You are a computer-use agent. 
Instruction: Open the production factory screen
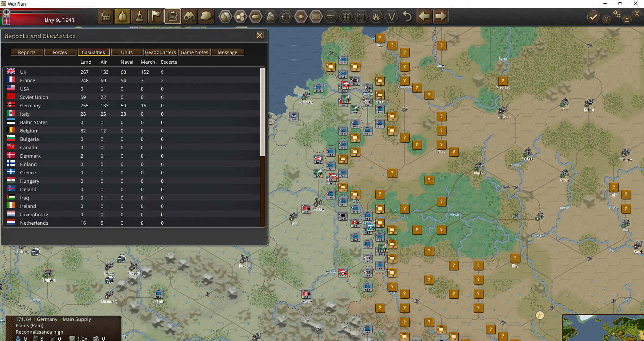(106, 16)
